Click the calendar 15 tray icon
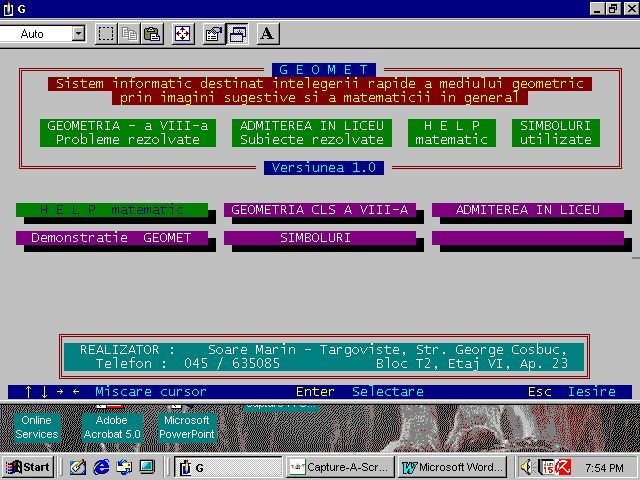 [x=546, y=467]
